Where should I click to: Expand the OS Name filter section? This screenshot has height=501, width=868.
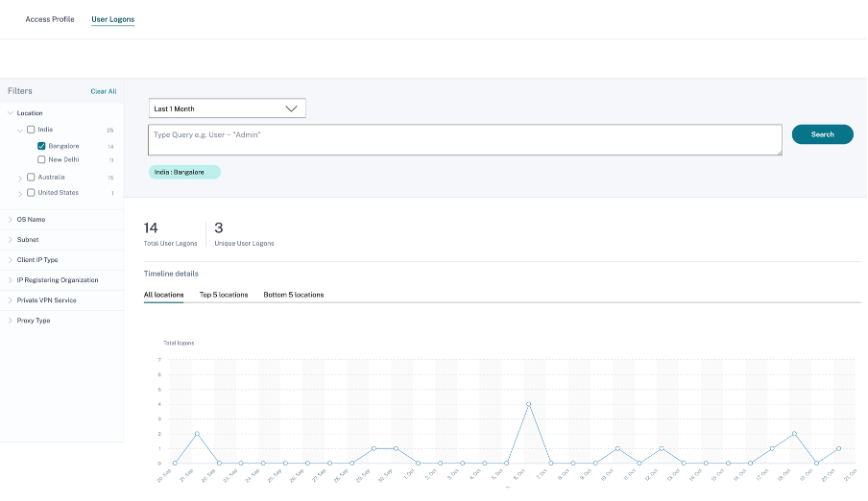[x=11, y=220]
